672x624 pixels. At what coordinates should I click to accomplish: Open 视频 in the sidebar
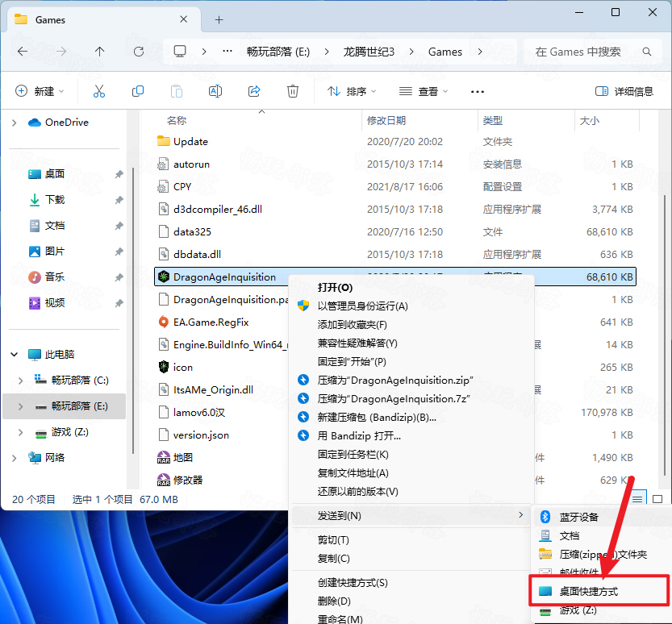[x=55, y=303]
